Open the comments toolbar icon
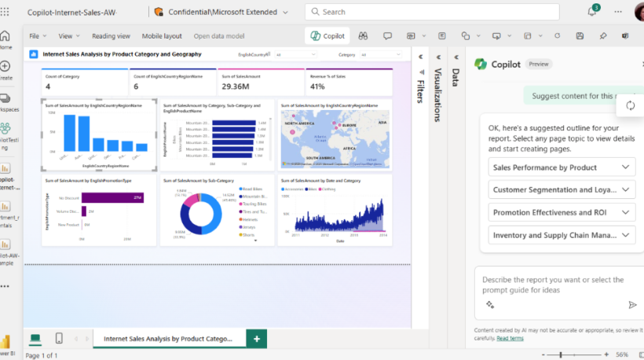Image resolution: width=644 pixels, height=360 pixels. pyautogui.click(x=387, y=35)
